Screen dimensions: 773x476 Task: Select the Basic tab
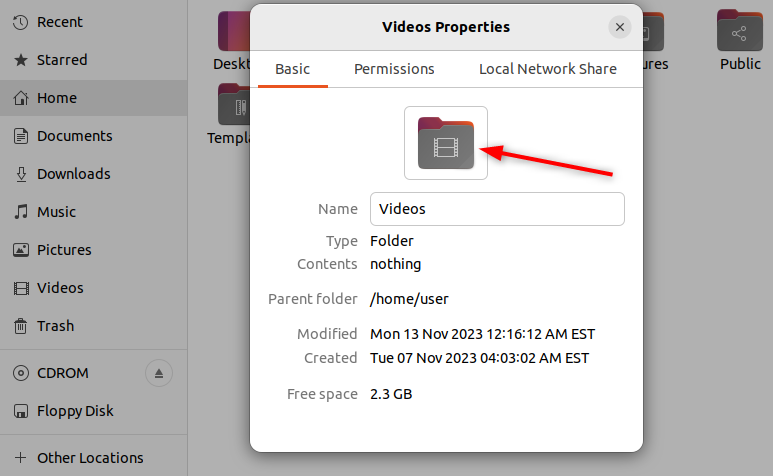[x=293, y=69]
